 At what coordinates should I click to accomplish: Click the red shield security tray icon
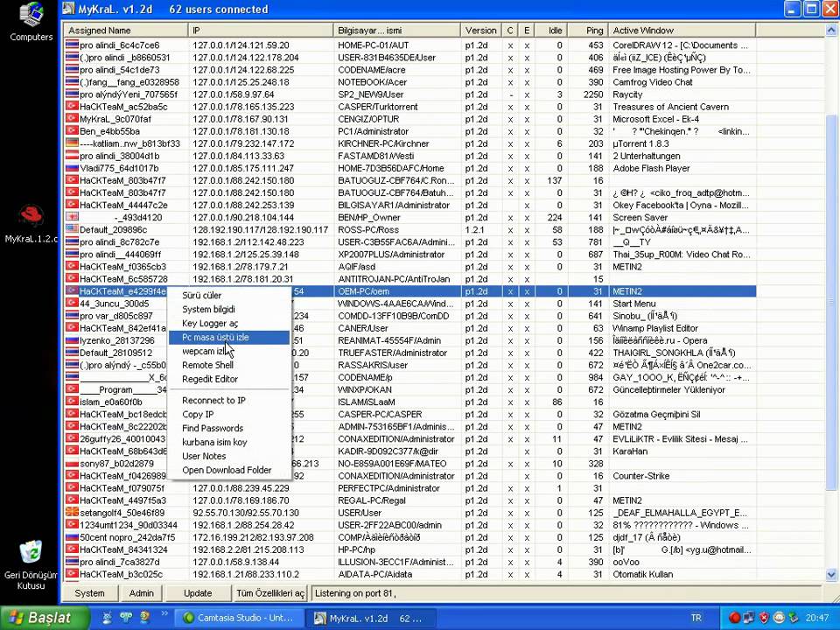click(x=765, y=618)
